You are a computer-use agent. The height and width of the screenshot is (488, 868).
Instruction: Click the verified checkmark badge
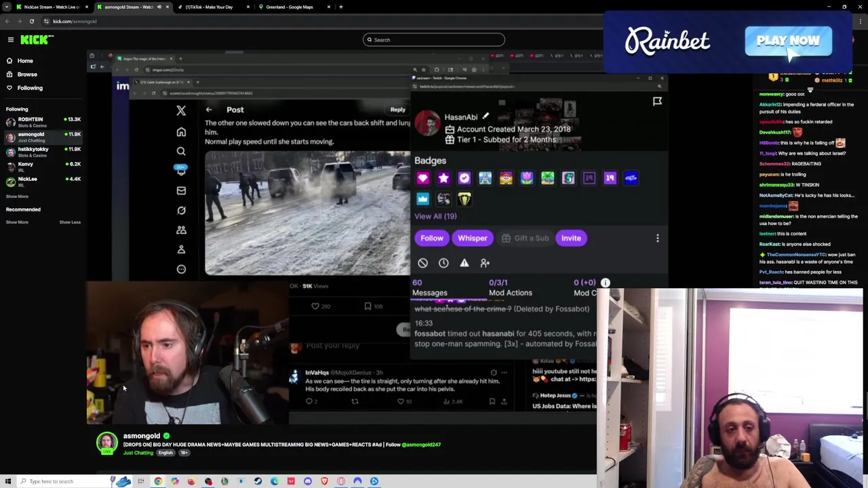click(465, 178)
